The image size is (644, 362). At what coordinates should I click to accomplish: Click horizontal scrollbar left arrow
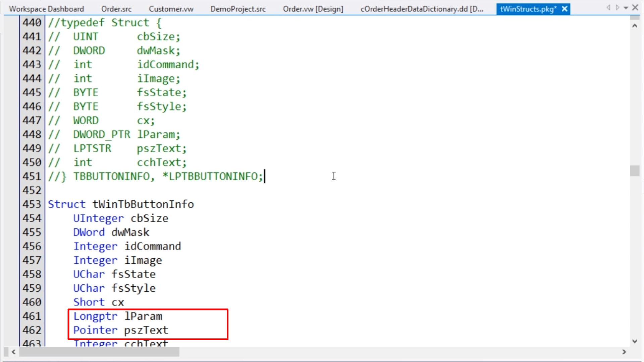14,352
